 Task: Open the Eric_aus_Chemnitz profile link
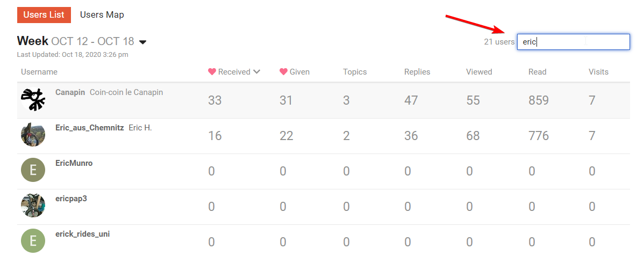tap(89, 128)
